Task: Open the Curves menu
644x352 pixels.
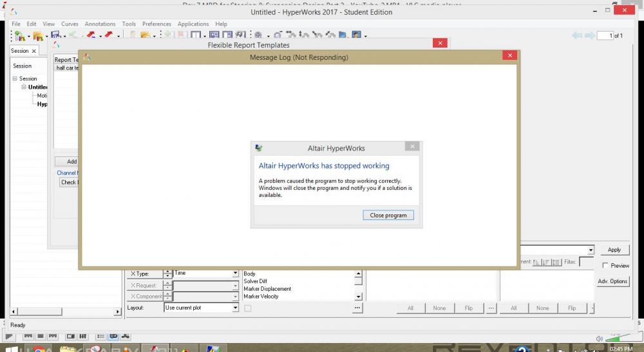Action: (x=70, y=24)
